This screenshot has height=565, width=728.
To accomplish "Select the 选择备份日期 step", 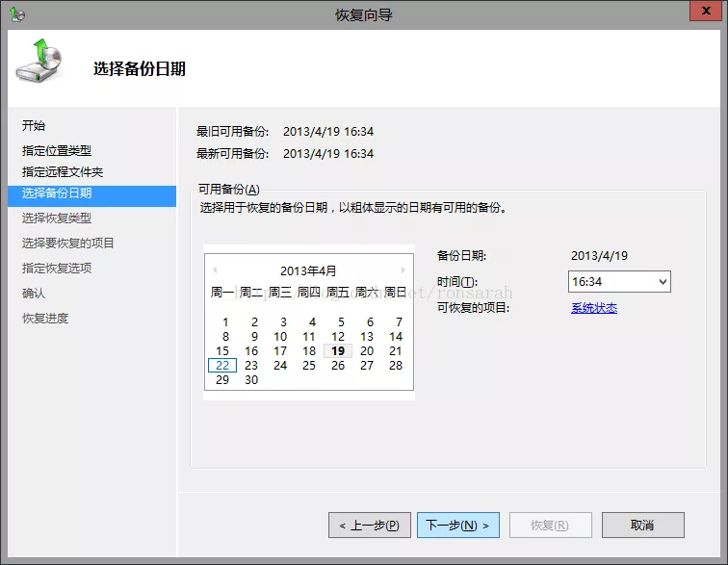I will click(57, 193).
